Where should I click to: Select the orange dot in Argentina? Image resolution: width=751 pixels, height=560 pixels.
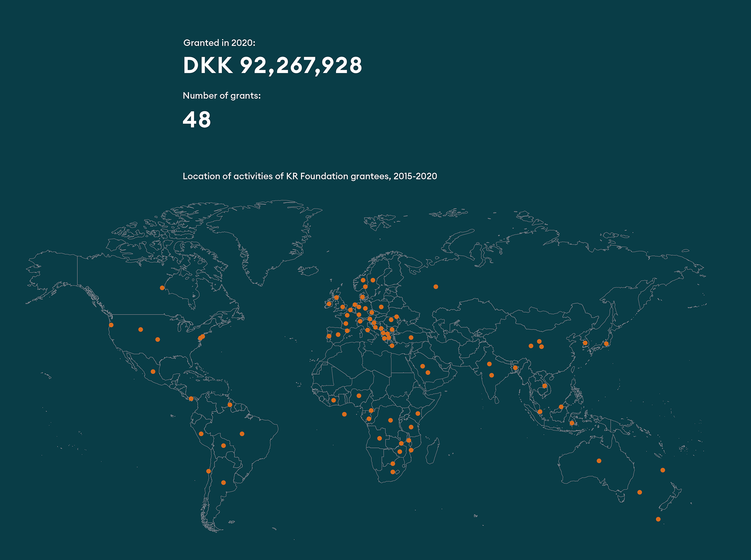(x=223, y=483)
